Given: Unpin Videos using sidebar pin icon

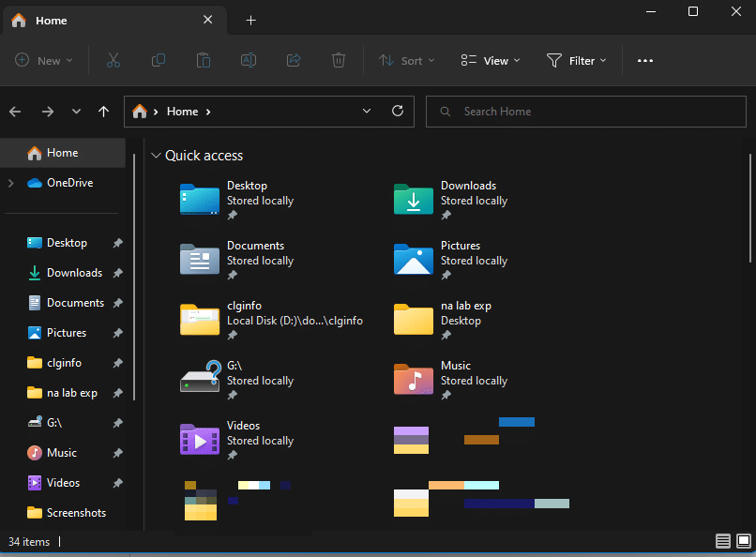Looking at the screenshot, I should (x=117, y=483).
